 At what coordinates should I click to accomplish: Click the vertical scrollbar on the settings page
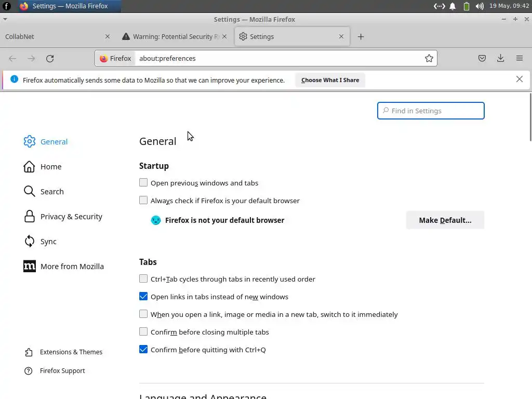pyautogui.click(x=530, y=117)
